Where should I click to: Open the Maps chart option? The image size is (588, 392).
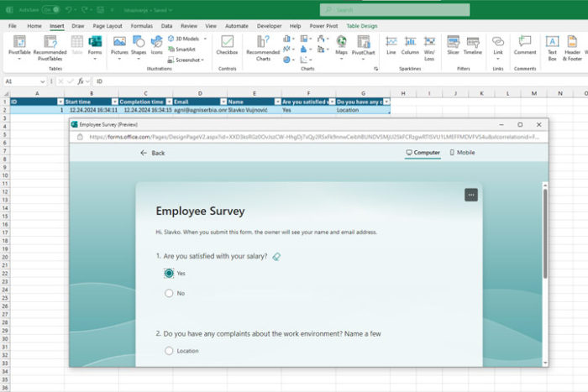point(341,47)
